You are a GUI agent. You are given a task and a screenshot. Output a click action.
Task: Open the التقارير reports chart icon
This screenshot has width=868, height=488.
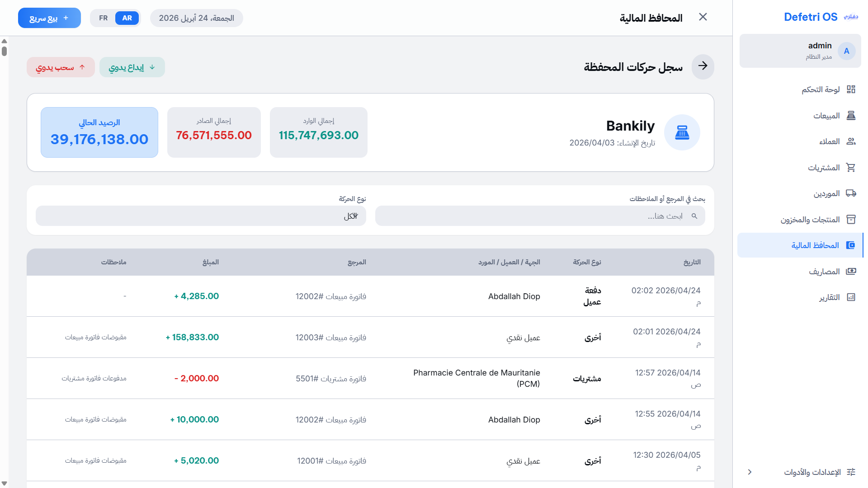tap(852, 297)
